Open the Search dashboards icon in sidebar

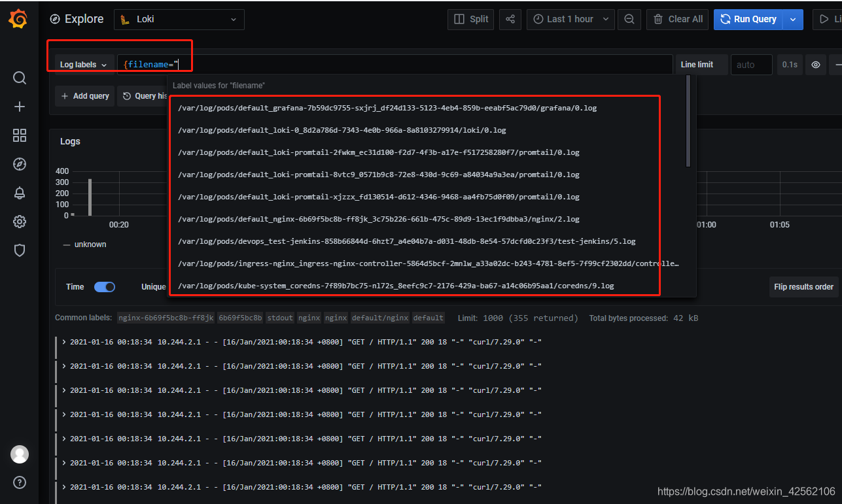[x=20, y=78]
